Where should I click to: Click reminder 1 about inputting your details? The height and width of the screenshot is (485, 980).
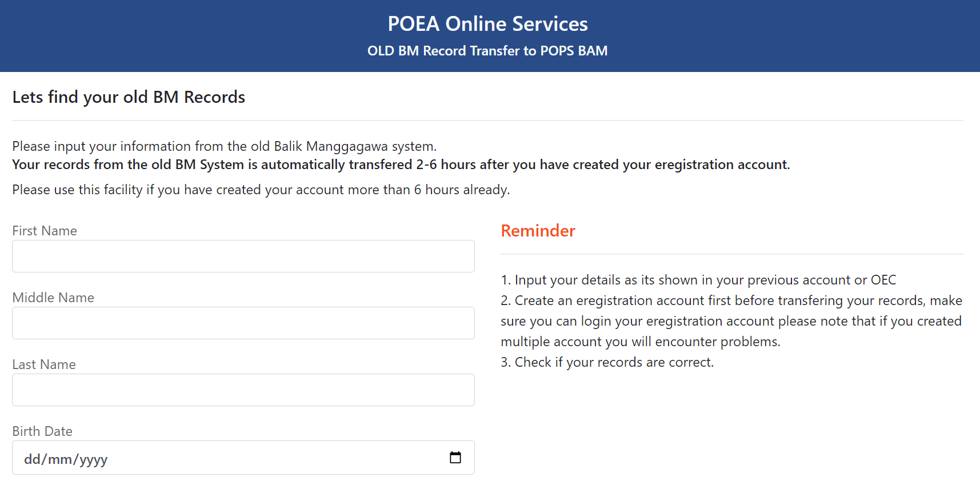pos(698,280)
